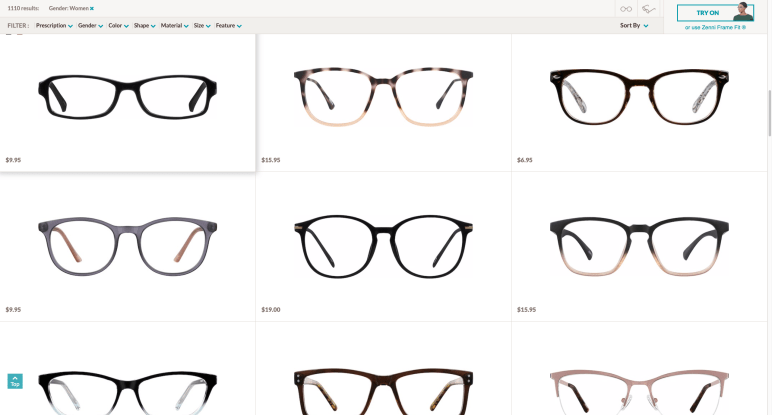Open the brown glasses priced $6.95
The image size is (772, 415).
(639, 96)
